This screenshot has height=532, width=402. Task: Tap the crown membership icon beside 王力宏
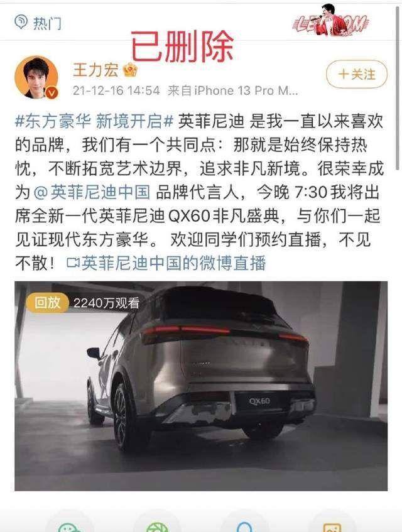click(x=130, y=70)
